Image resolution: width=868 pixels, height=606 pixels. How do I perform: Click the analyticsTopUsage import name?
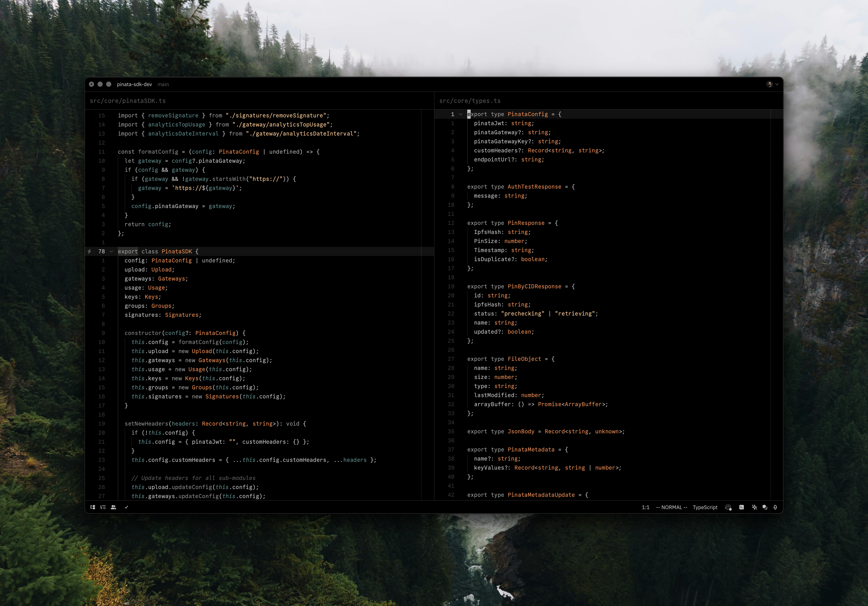176,125
